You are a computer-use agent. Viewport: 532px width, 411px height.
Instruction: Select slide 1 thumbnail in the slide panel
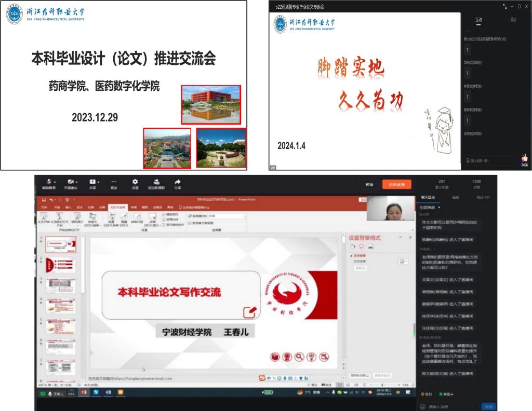pyautogui.click(x=61, y=244)
